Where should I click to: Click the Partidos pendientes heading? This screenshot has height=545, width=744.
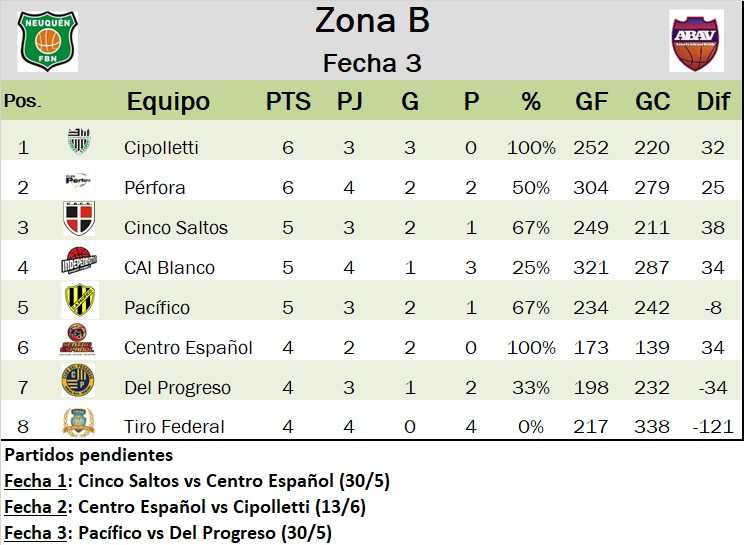point(76,455)
